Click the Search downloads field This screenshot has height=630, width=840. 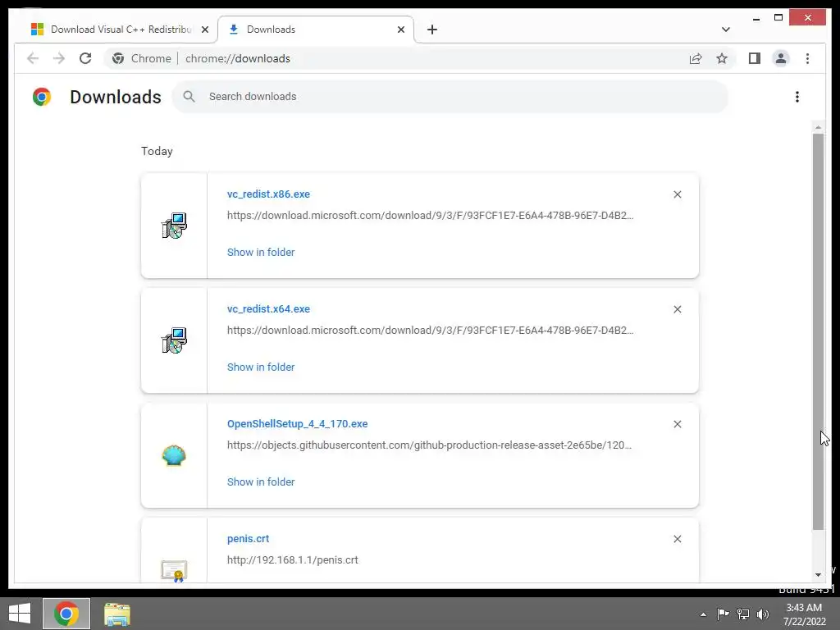(450, 97)
